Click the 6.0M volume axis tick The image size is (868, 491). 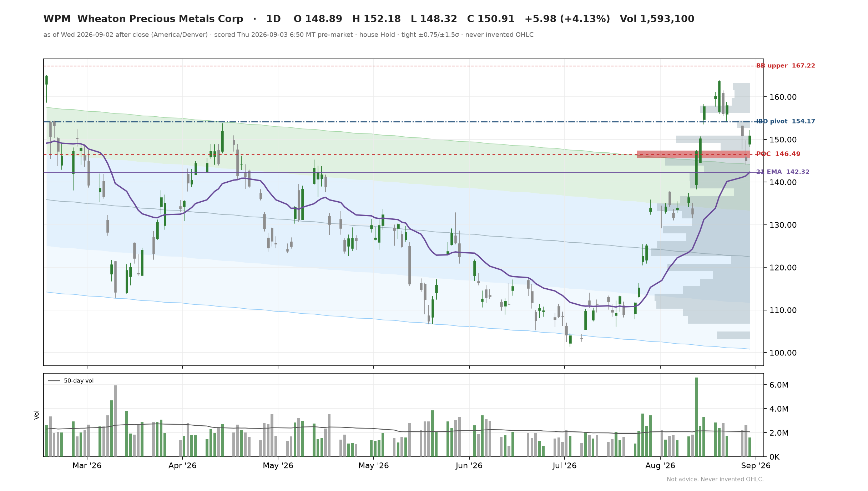779,385
